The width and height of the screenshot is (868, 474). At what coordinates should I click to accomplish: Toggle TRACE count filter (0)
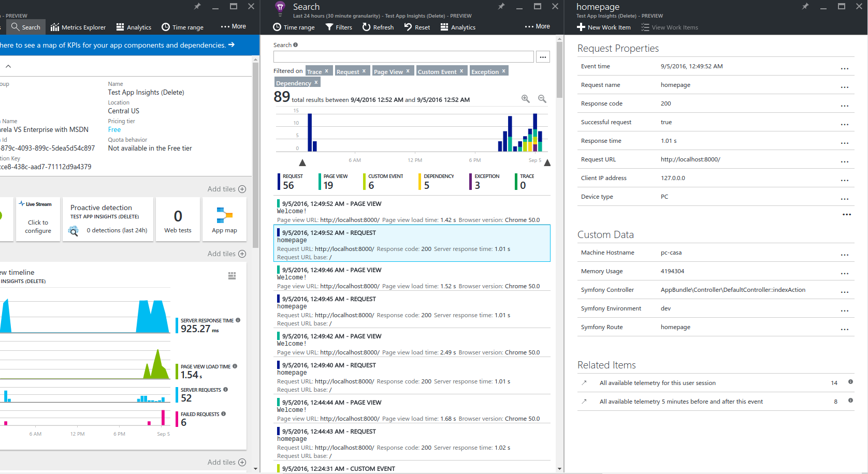[525, 182]
